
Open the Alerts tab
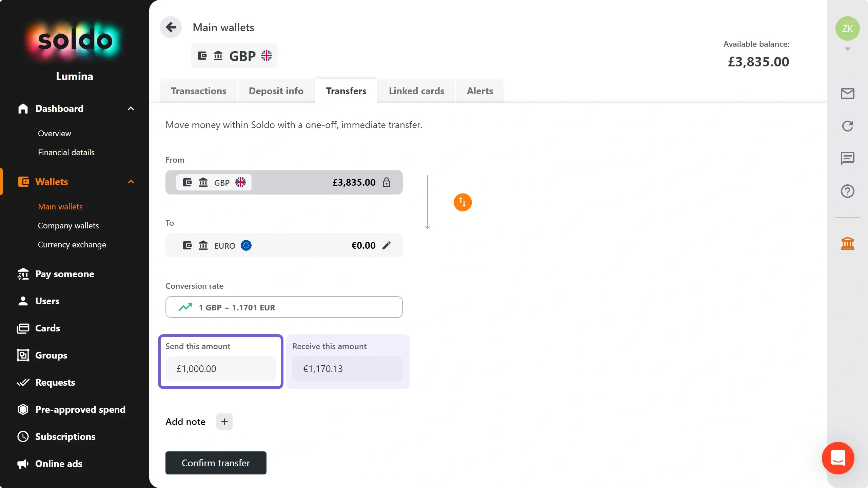[x=480, y=91]
